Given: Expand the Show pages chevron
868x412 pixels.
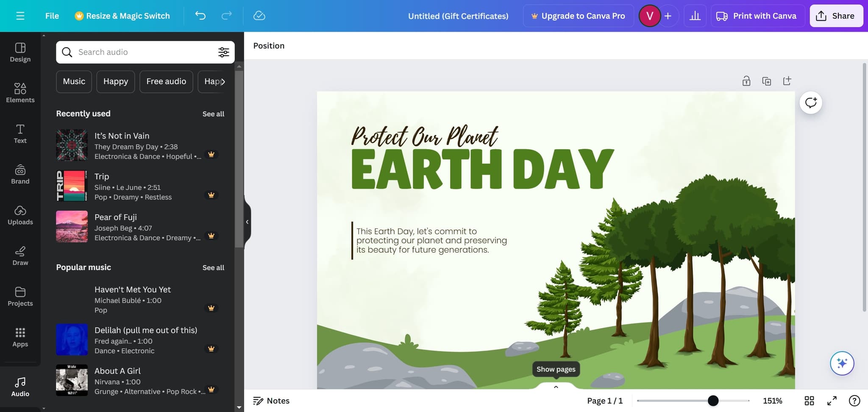Looking at the screenshot, I should [x=556, y=387].
